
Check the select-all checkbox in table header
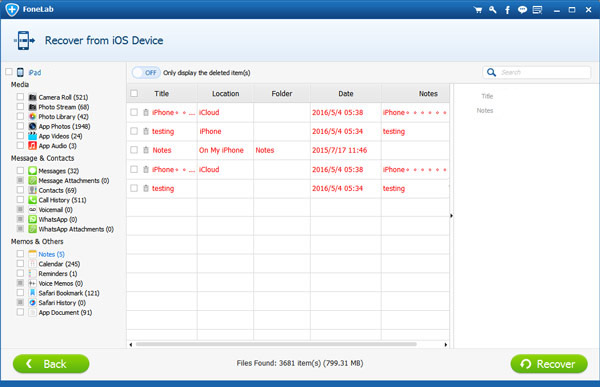click(x=134, y=93)
